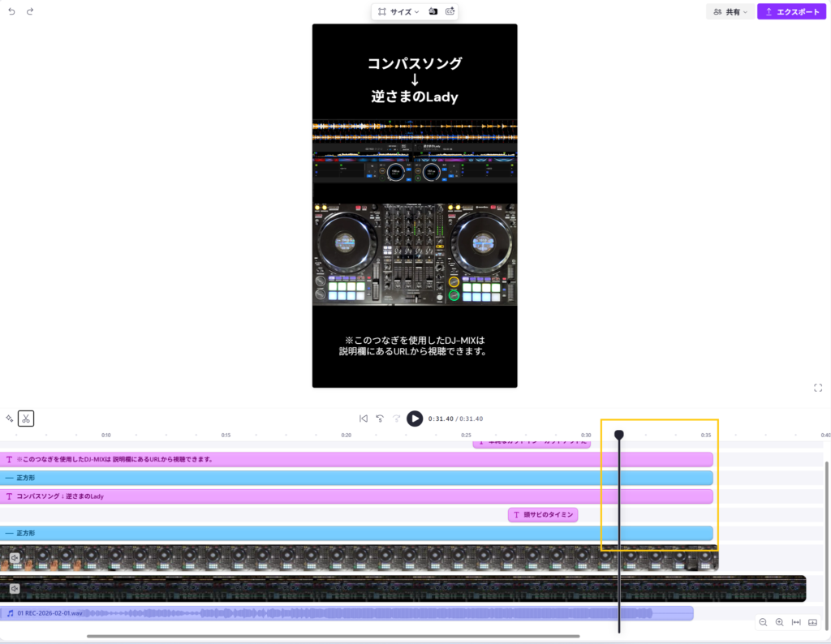Screen dimensions: 831x644
Task: Select the 頭サビのタイミン text clip
Action: pos(543,514)
